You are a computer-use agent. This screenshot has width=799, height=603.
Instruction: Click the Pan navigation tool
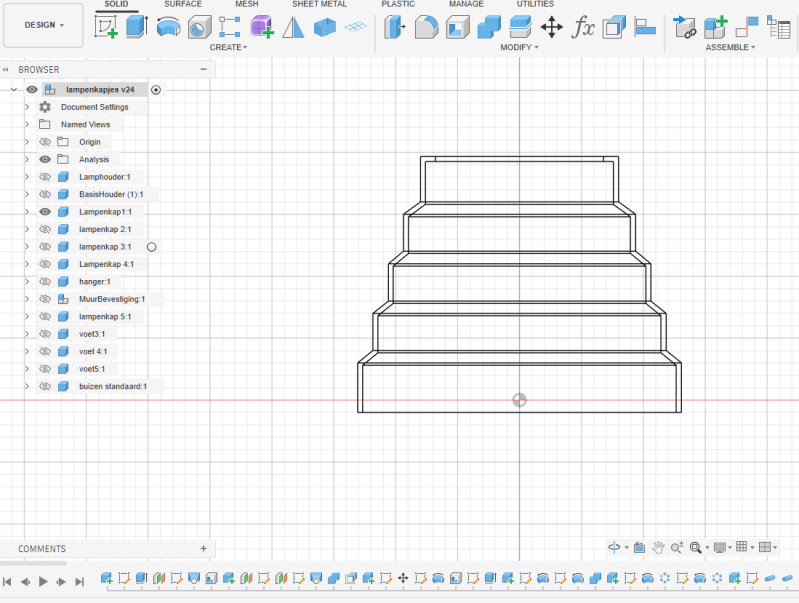[x=658, y=547]
